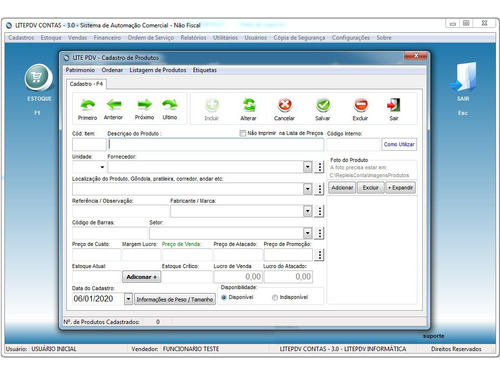Click the Preço de Custo field
The width and height of the screenshot is (500, 375).
point(96,255)
